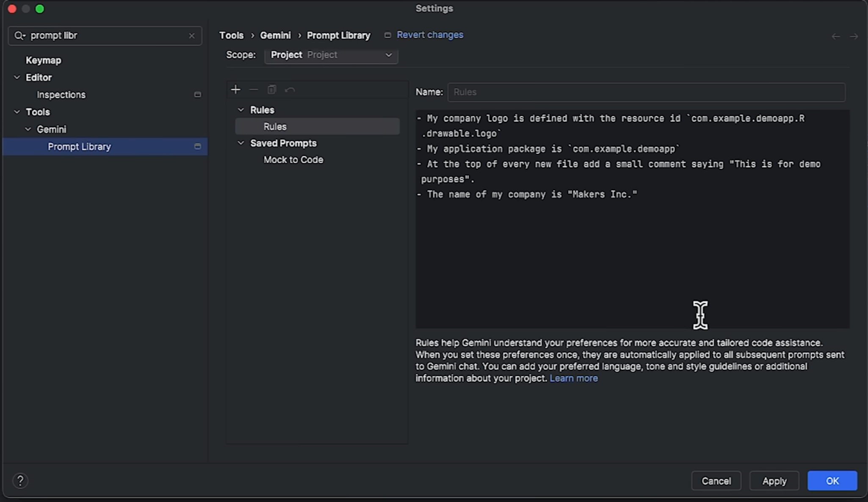
Task: Click the 'Editor' label in sidebar
Action: pyautogui.click(x=39, y=77)
